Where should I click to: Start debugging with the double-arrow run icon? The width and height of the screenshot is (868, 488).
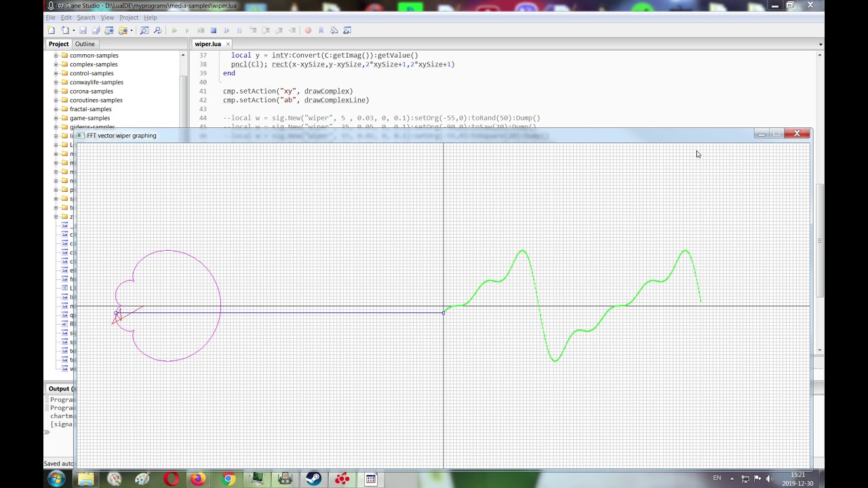174,30
